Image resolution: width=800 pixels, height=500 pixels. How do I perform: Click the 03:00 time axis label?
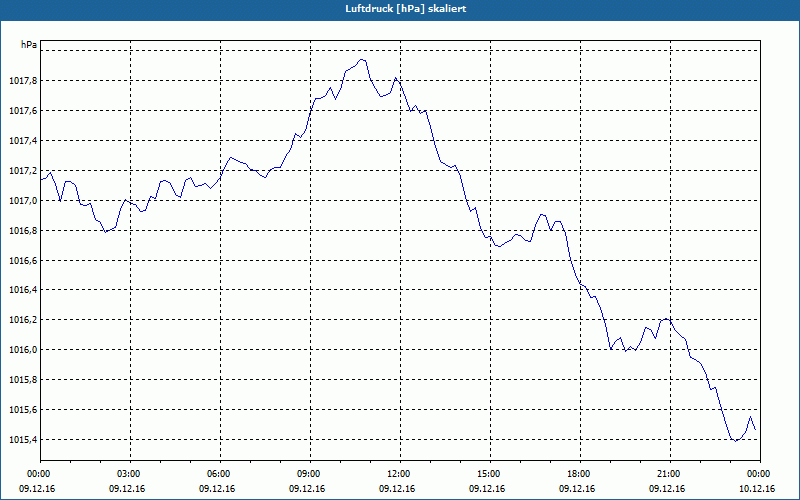131,474
